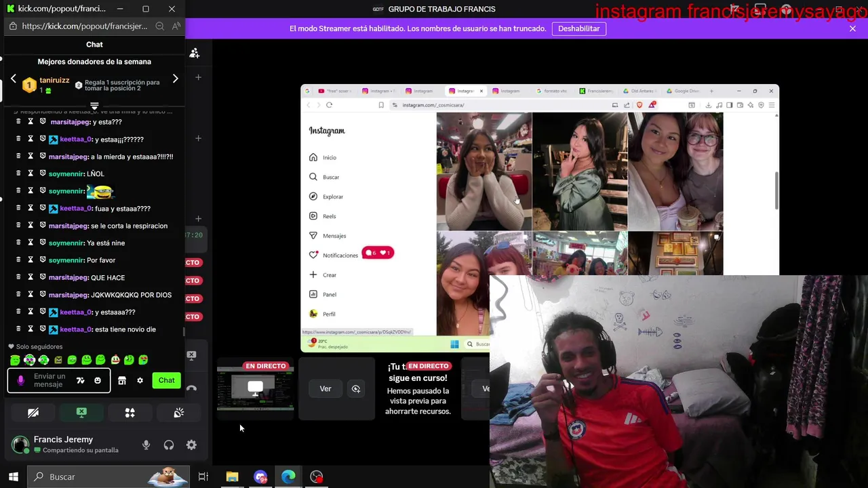Open Brave Rewards triangle icon
The image size is (868, 488).
(x=652, y=105)
